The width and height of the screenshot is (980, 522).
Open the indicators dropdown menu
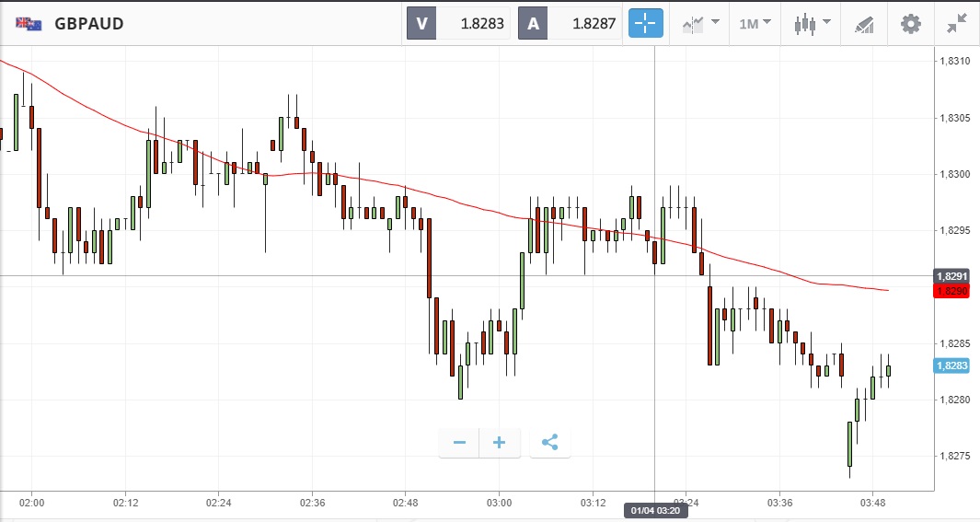click(x=700, y=24)
